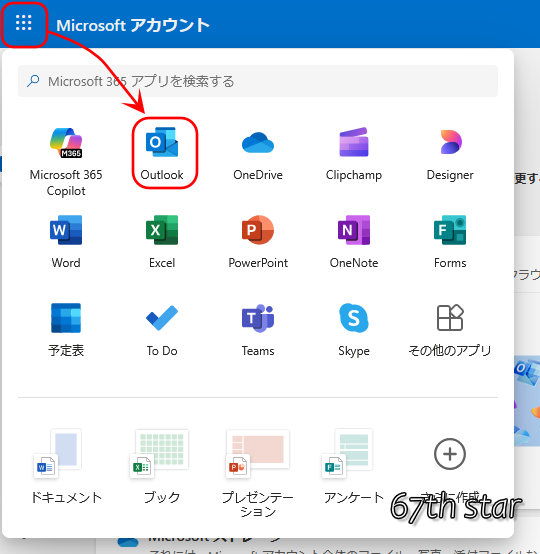Create a new Excel ブック
The height and width of the screenshot is (554, 540).
[x=162, y=466]
